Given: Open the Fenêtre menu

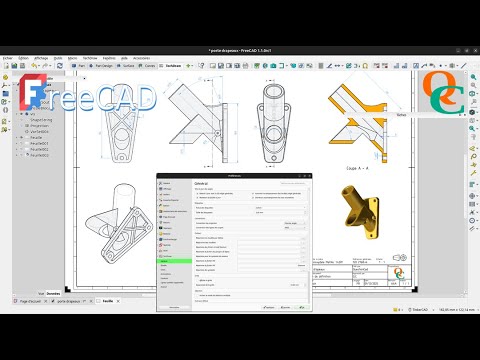Looking at the screenshot, I should point(109,58).
